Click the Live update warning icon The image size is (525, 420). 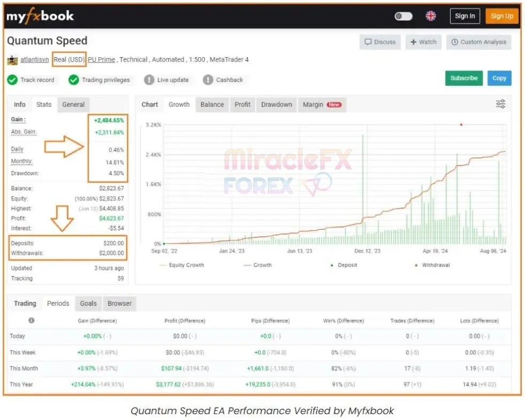coord(149,80)
